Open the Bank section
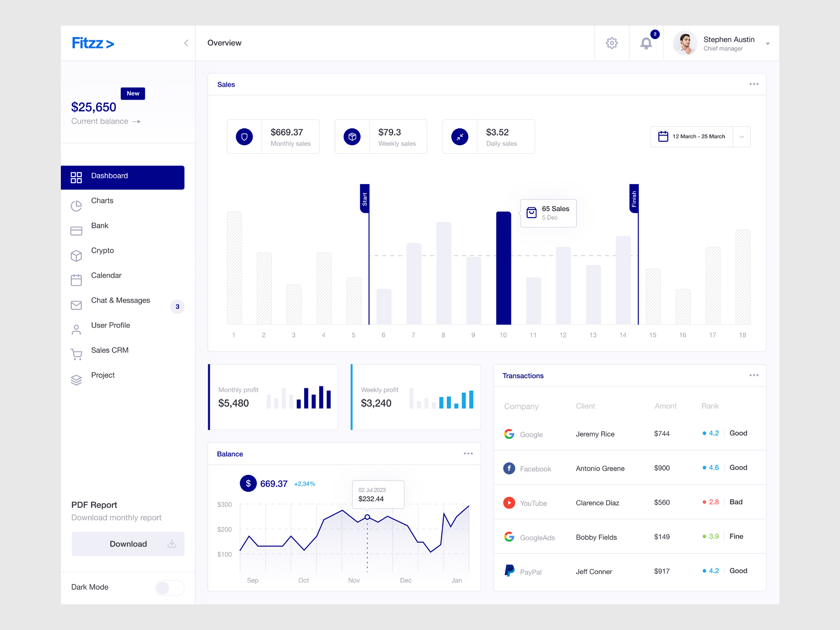Image resolution: width=840 pixels, height=630 pixels. click(x=99, y=225)
